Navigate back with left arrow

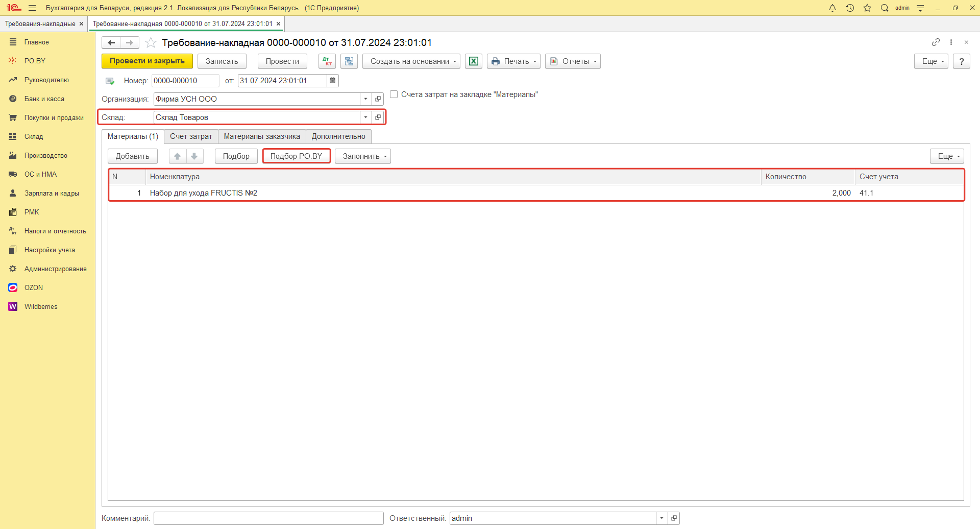click(x=111, y=42)
